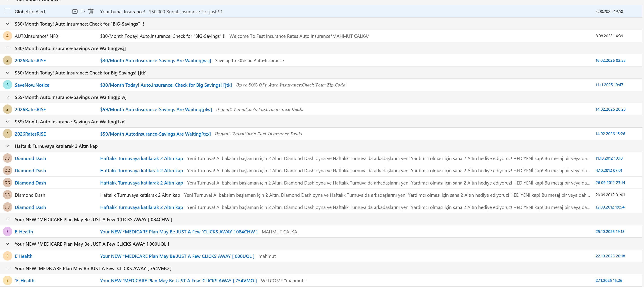Click the AUT0.Insurance sender avatar
Viewport: 644px width, 287px height.
click(8, 36)
